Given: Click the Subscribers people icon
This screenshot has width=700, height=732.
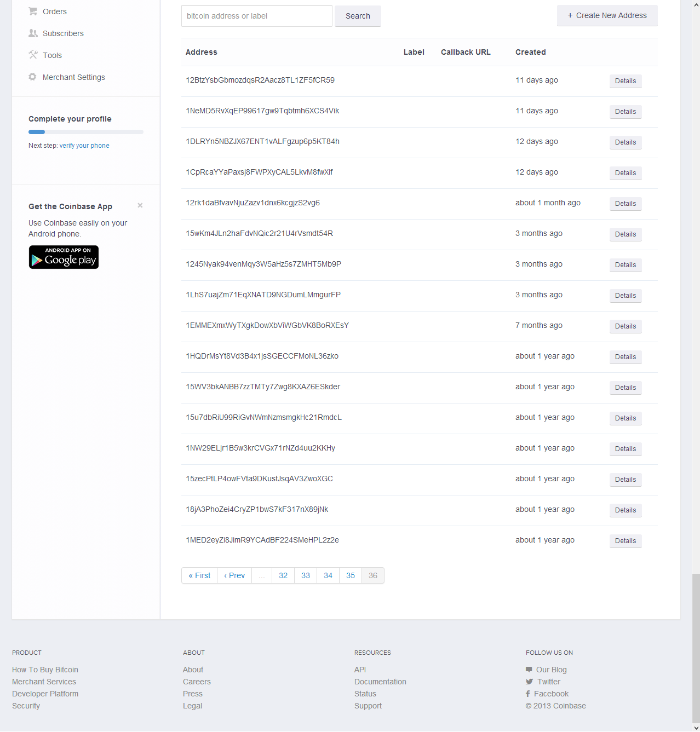Looking at the screenshot, I should (x=33, y=33).
